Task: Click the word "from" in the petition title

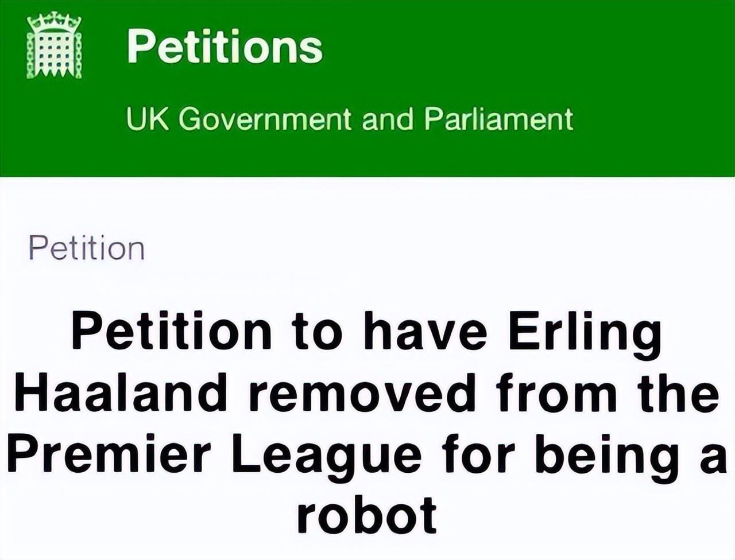Action: [x=556, y=394]
